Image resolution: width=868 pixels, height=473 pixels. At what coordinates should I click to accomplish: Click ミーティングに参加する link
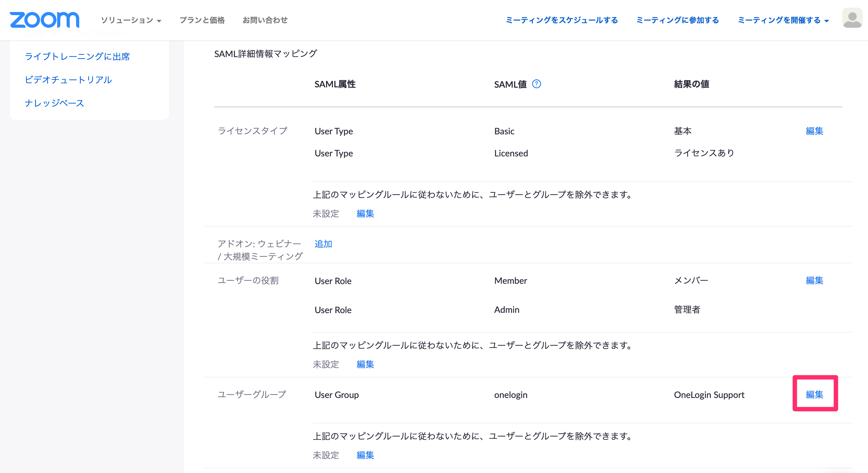tap(677, 20)
